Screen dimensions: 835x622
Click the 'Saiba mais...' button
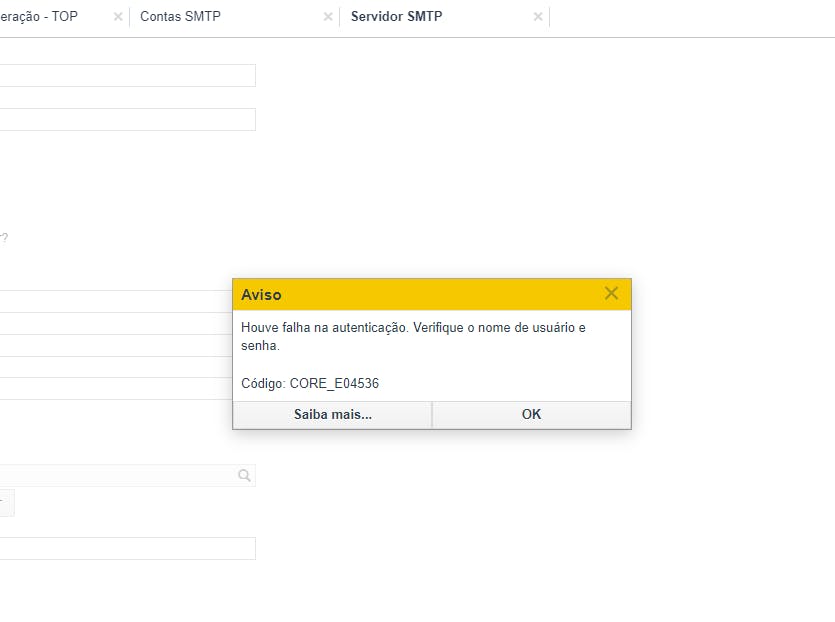pos(332,414)
